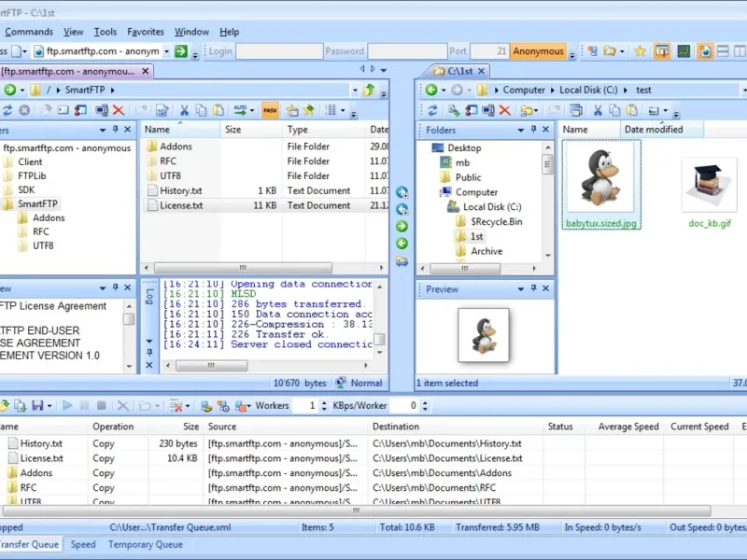Open the View menu
The height and width of the screenshot is (560, 747).
[74, 32]
